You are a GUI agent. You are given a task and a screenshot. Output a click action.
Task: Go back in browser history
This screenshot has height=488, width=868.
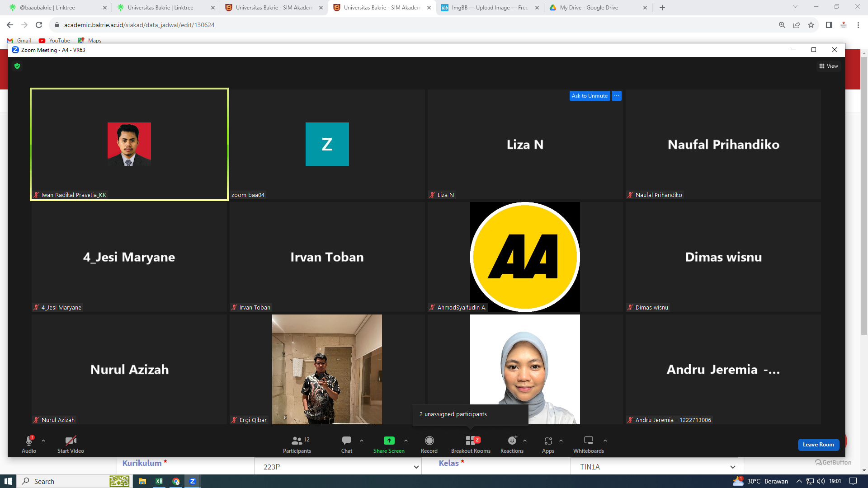[10, 25]
